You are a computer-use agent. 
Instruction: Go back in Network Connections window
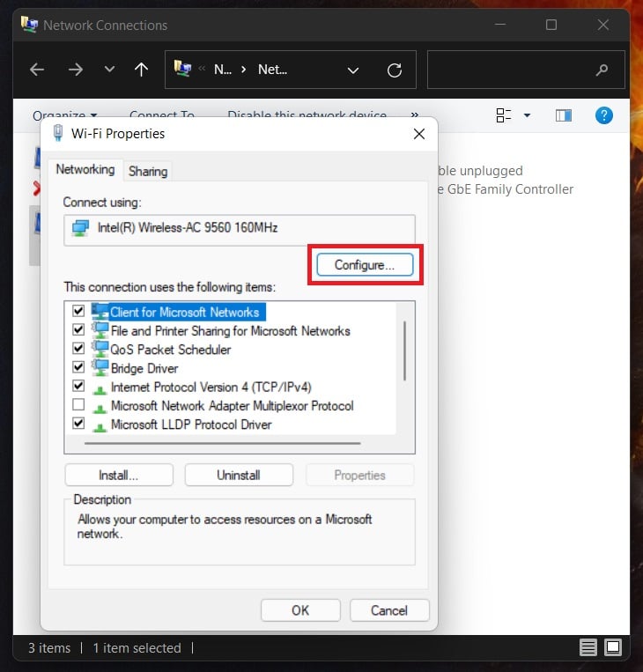(37, 70)
